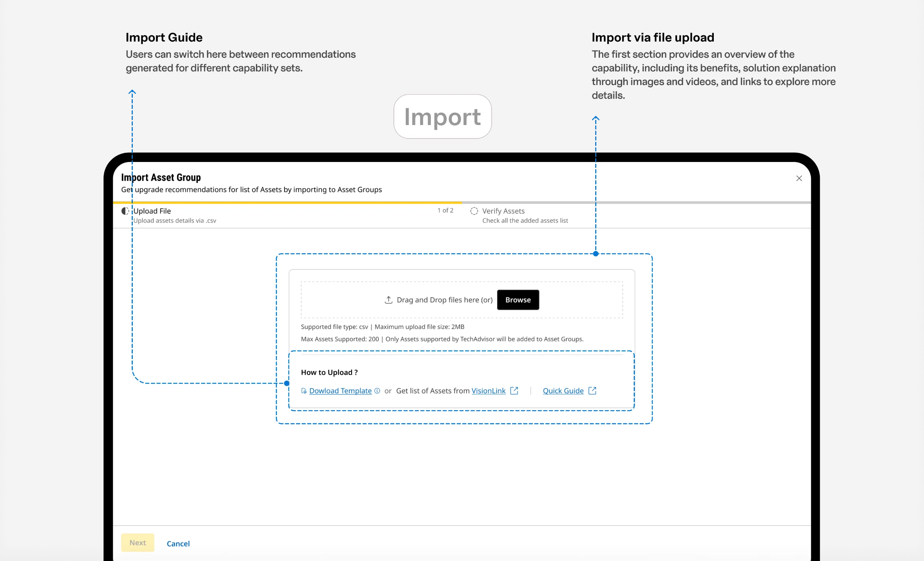Click the 'Import Asset Group' title

(x=161, y=177)
